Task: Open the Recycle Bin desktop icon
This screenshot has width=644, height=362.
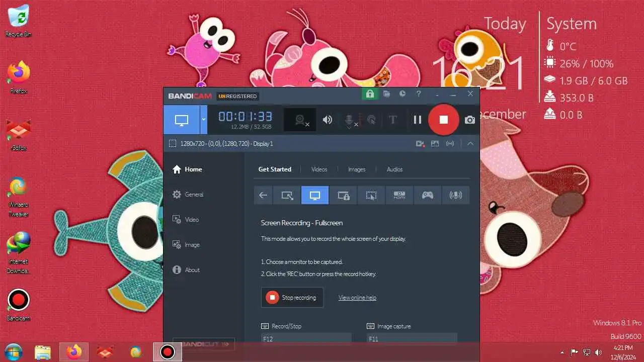Action: [x=19, y=21]
